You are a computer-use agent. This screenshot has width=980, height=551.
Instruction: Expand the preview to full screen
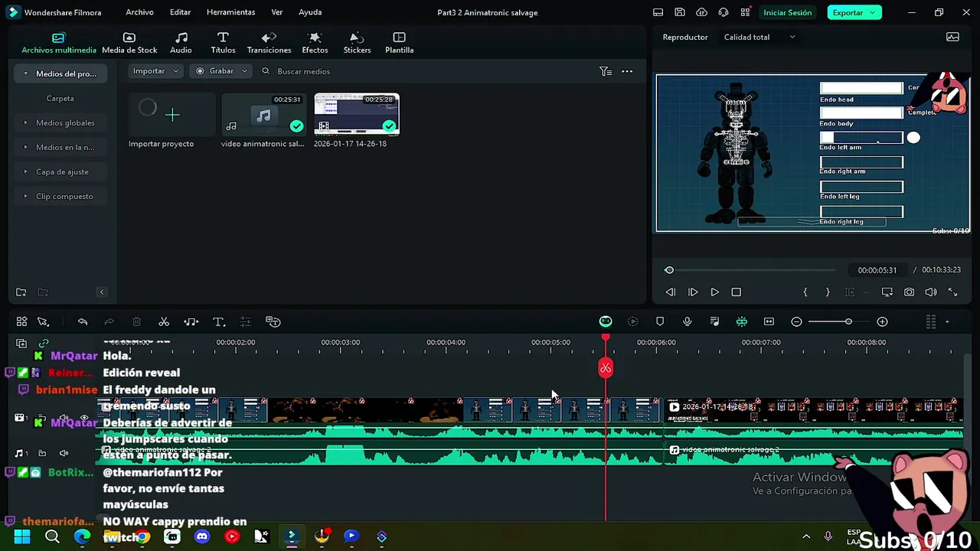pyautogui.click(x=953, y=292)
